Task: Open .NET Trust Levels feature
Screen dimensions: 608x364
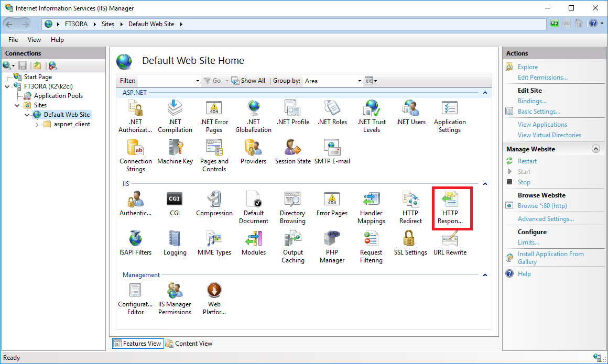Action: click(x=372, y=116)
